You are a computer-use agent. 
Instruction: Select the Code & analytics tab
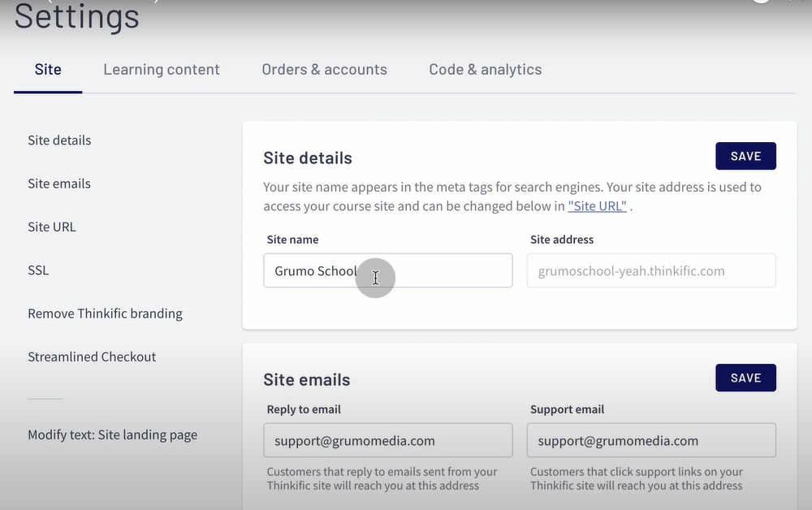coord(485,69)
